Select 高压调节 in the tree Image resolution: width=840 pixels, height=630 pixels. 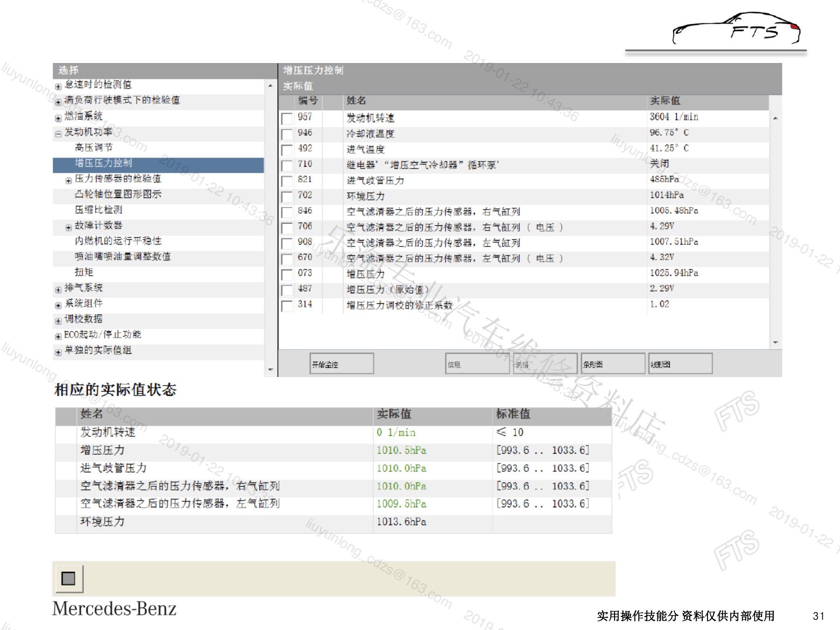pos(94,147)
